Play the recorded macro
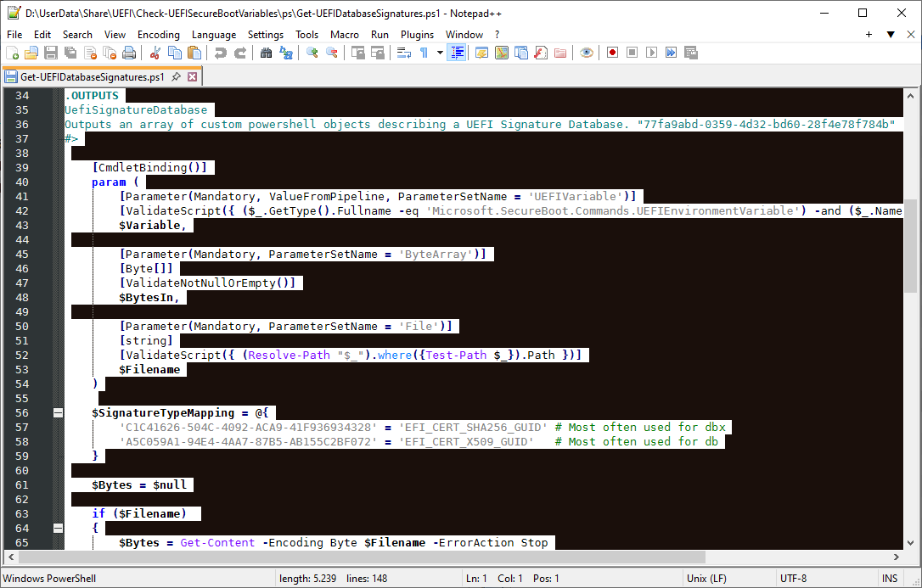This screenshot has width=922, height=588. (650, 52)
